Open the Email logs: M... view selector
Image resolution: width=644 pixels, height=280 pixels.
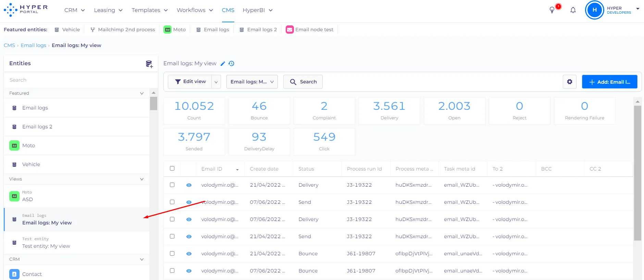point(252,82)
